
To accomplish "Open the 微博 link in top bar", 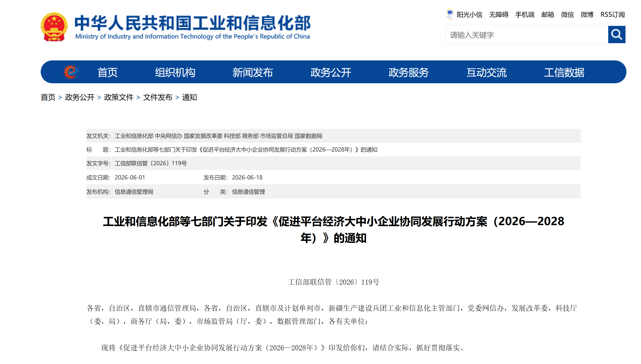I will click(587, 15).
